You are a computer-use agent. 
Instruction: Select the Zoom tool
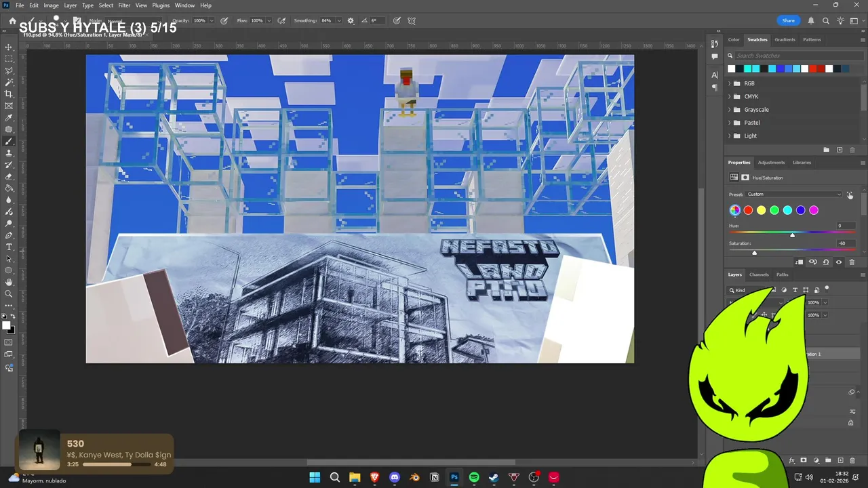(9, 293)
